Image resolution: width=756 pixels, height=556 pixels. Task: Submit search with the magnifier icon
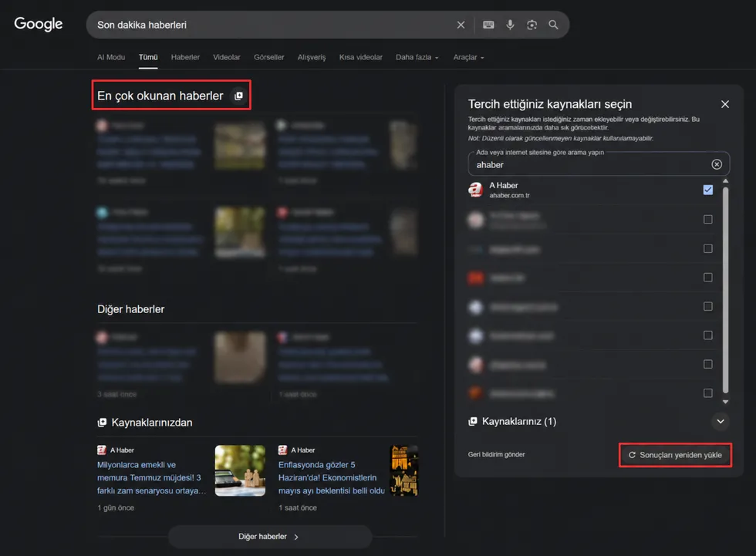554,25
